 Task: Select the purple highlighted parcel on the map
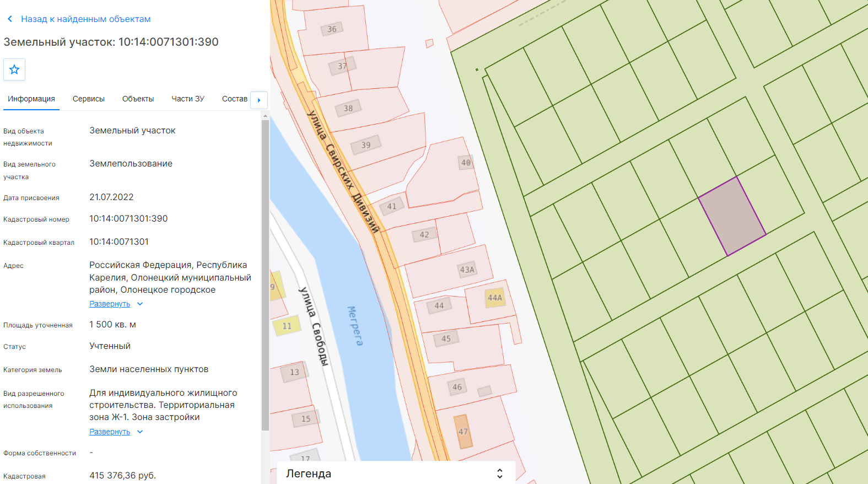pyautogui.click(x=732, y=217)
